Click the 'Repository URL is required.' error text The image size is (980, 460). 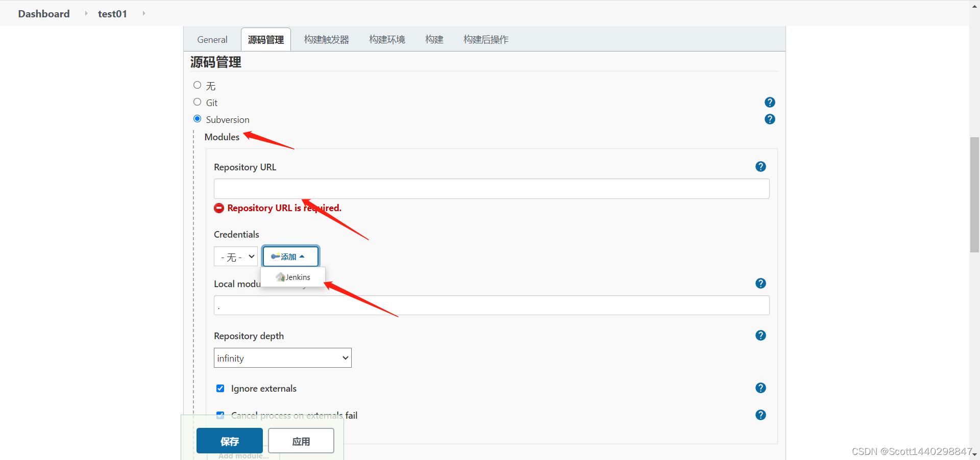coord(284,208)
